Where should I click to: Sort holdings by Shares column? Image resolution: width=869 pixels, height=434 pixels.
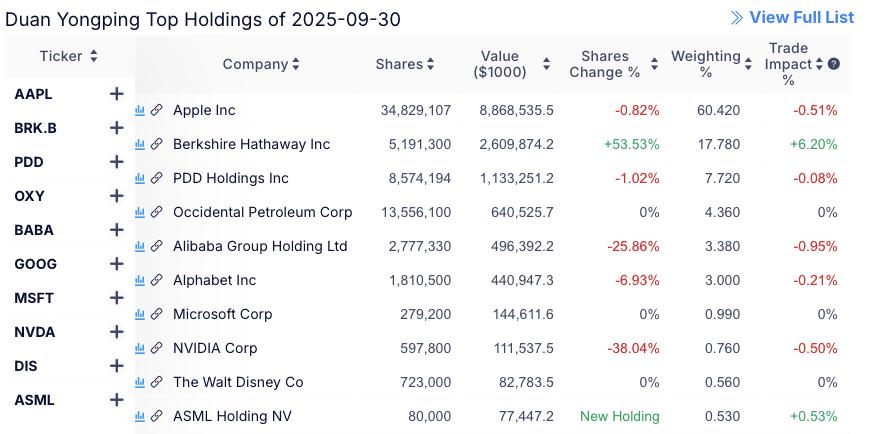click(405, 64)
